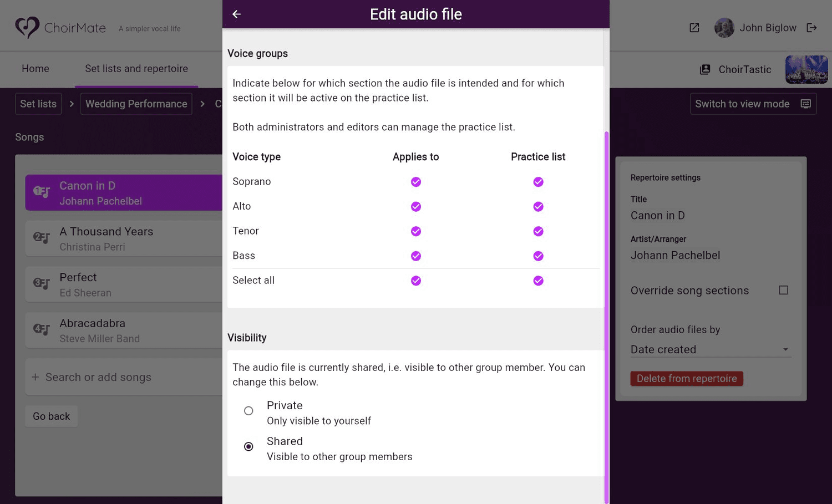
Task: Click the song number icon for A Thousand Years
Action: click(42, 238)
